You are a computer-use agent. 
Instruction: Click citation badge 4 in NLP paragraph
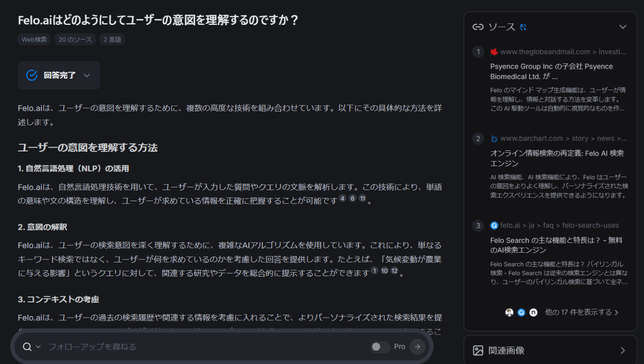coord(342,198)
